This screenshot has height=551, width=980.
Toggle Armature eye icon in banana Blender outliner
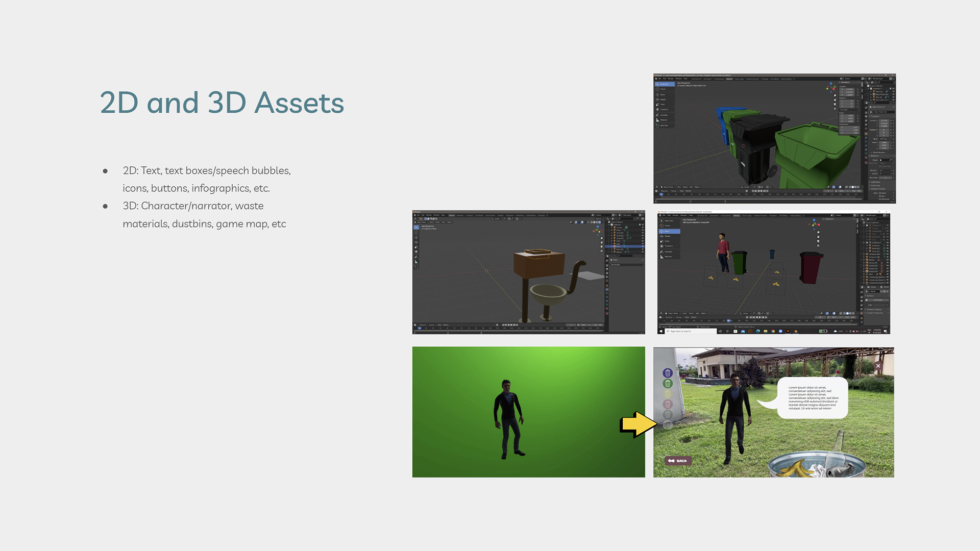[888, 245]
